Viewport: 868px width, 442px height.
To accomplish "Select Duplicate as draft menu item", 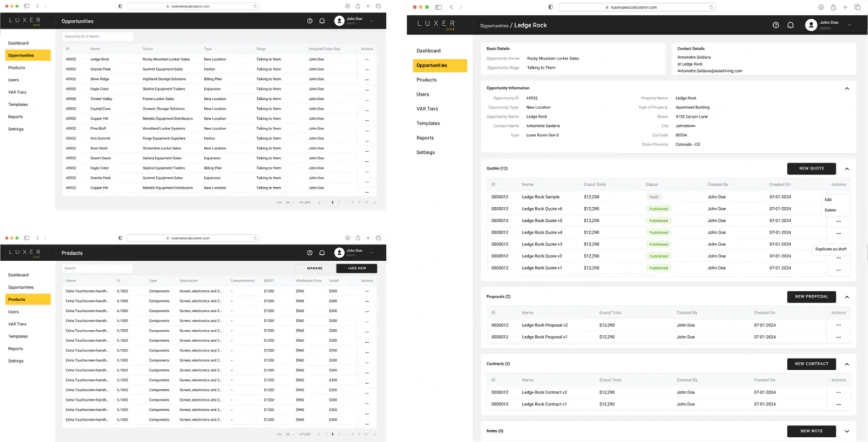I will click(x=831, y=249).
